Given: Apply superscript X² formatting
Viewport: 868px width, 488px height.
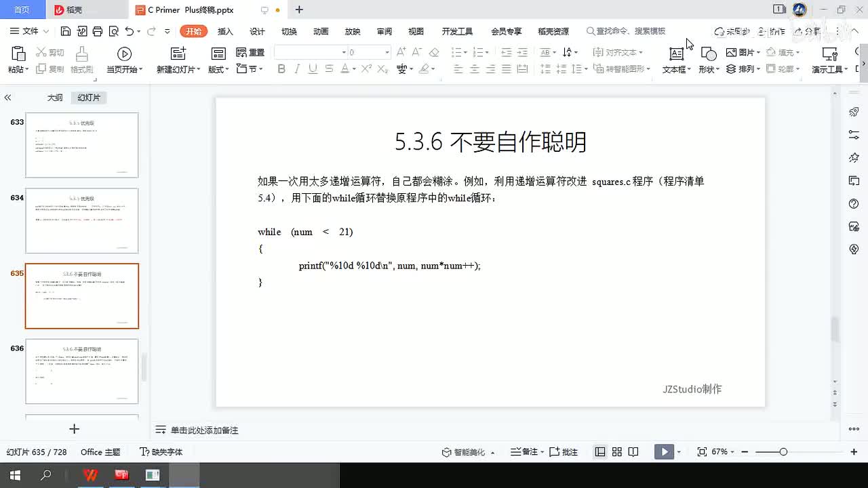Looking at the screenshot, I should click(x=366, y=68).
